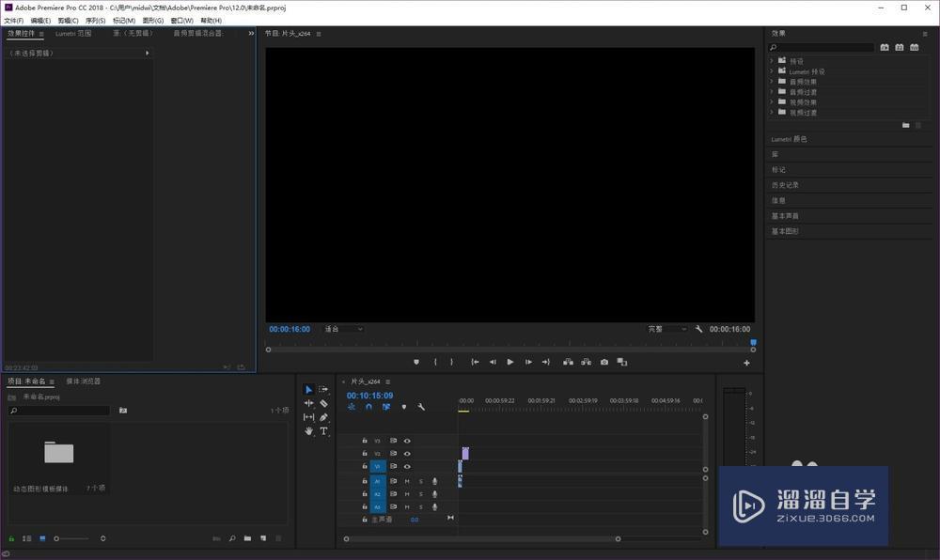Click the Comparison View button
Viewport: 940px width, 560px height.
click(x=622, y=363)
